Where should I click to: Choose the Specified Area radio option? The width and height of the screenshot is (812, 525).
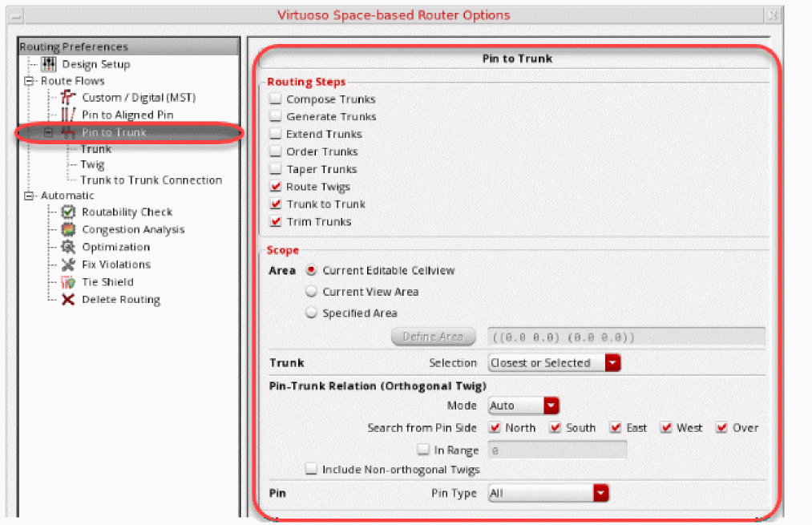311,313
